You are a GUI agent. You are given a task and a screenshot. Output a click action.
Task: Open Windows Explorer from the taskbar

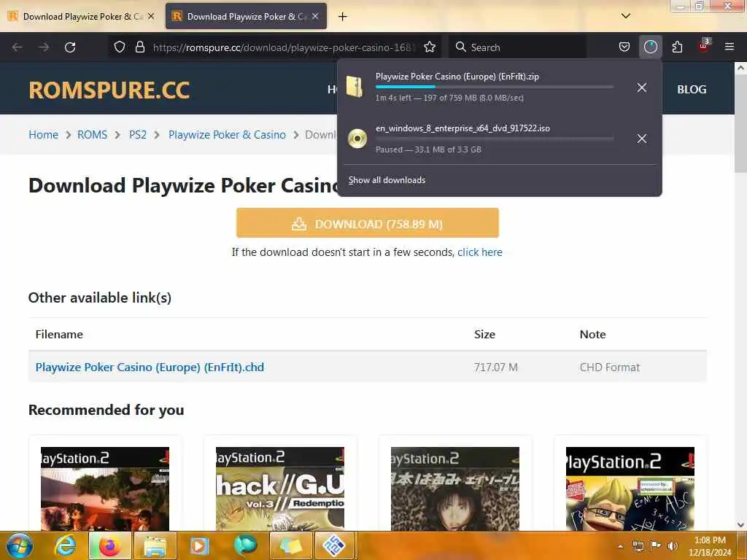click(155, 545)
